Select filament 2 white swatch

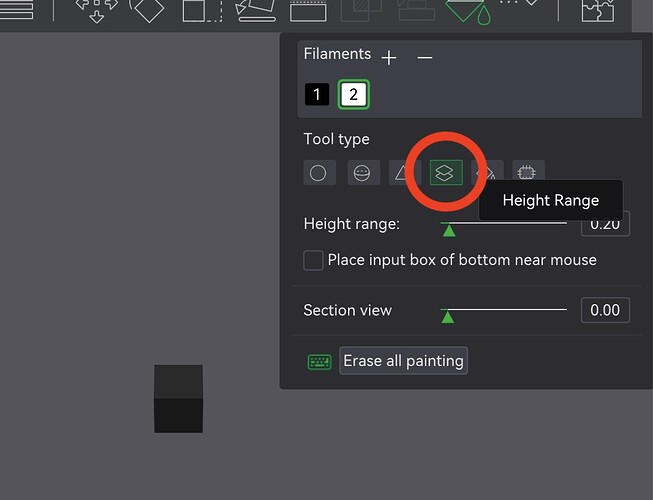[x=353, y=94]
